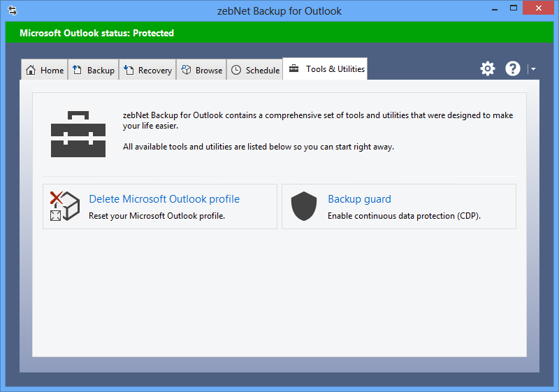The height and width of the screenshot is (392, 559).
Task: Click the 'zebNet Backup for Outlook contains' sentence
Action: tap(318, 120)
